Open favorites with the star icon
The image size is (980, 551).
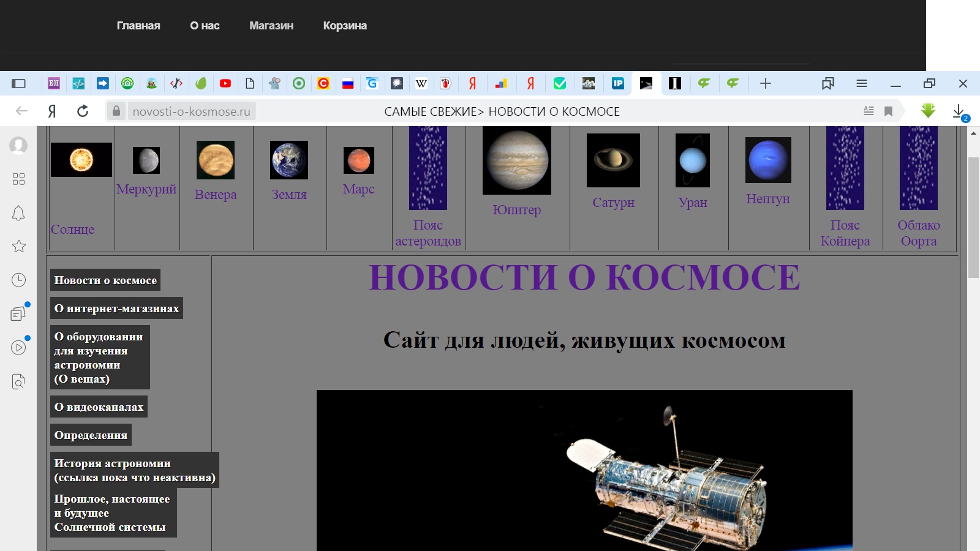point(18,246)
